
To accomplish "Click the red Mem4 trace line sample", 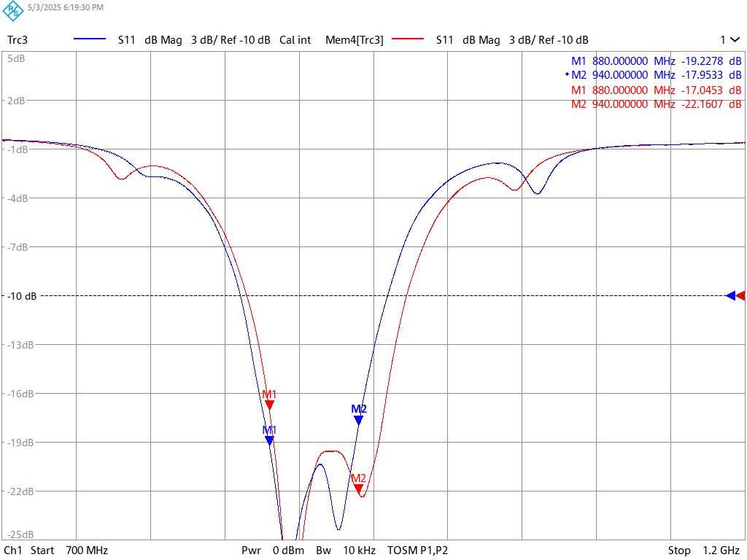I will click(408, 39).
